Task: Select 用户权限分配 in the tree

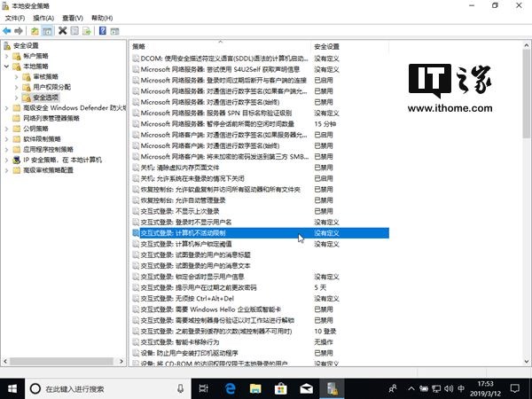Action: click(x=52, y=87)
